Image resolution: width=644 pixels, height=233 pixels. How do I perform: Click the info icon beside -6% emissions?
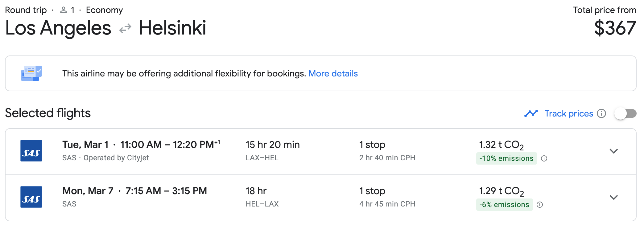click(540, 205)
